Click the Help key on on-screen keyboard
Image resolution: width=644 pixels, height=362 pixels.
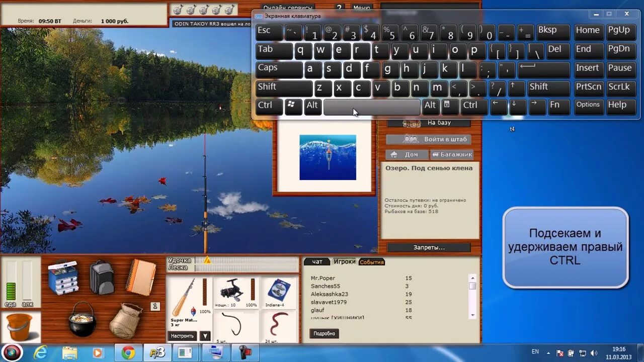tap(621, 107)
